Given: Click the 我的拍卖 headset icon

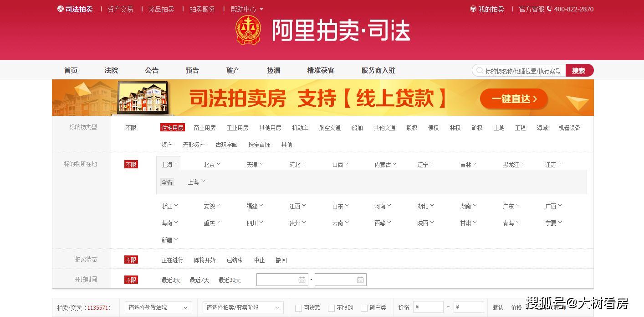Looking at the screenshot, I should [x=473, y=9].
